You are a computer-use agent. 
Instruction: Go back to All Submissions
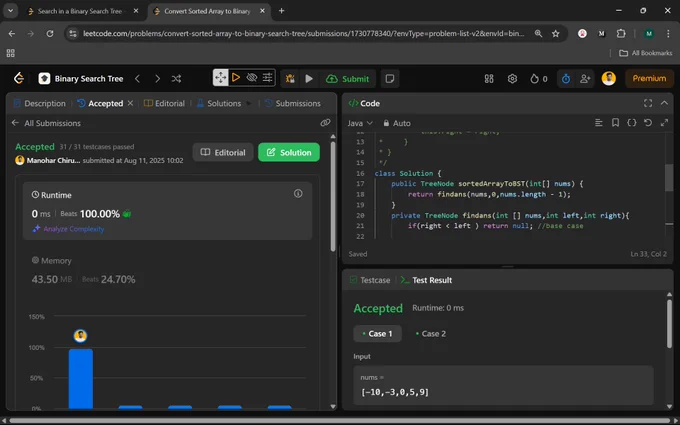coord(46,123)
